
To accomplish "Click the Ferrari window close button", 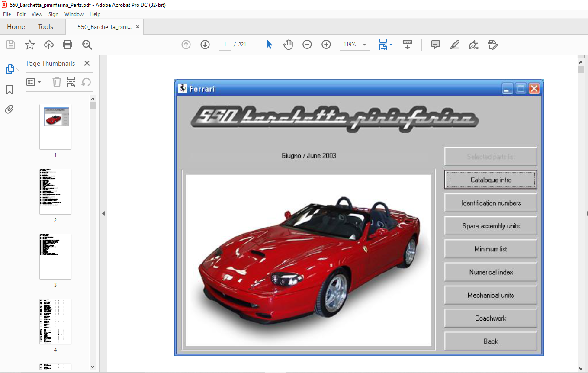I will point(534,89).
